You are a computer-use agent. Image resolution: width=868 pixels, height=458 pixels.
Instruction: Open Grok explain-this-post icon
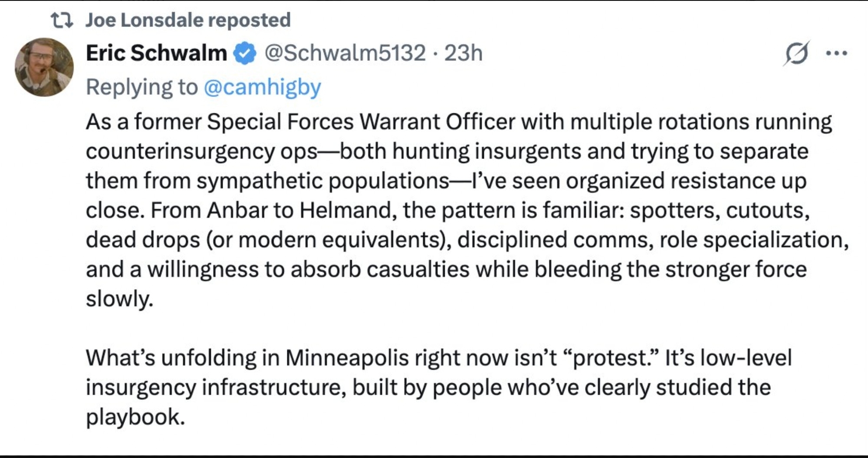(796, 54)
